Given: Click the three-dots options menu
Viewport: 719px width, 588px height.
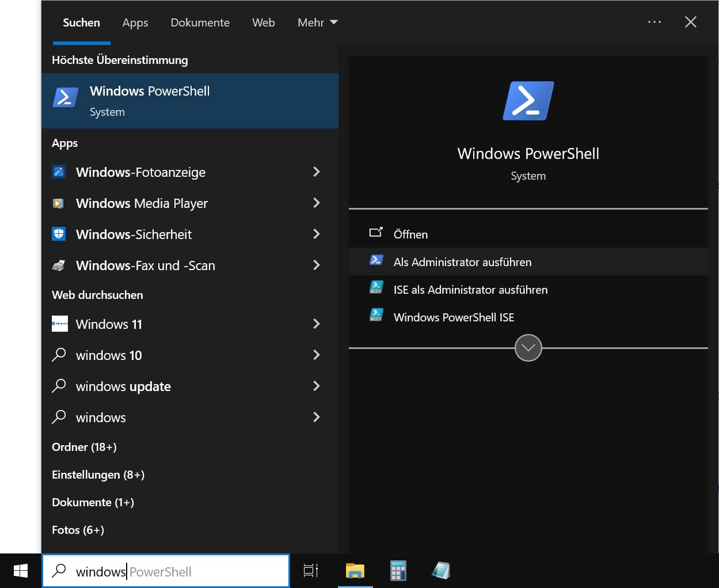Looking at the screenshot, I should click(654, 22).
